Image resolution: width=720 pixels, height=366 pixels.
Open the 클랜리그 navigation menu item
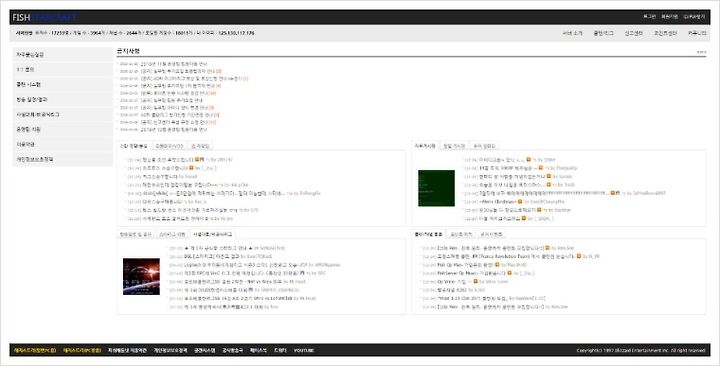(x=603, y=34)
